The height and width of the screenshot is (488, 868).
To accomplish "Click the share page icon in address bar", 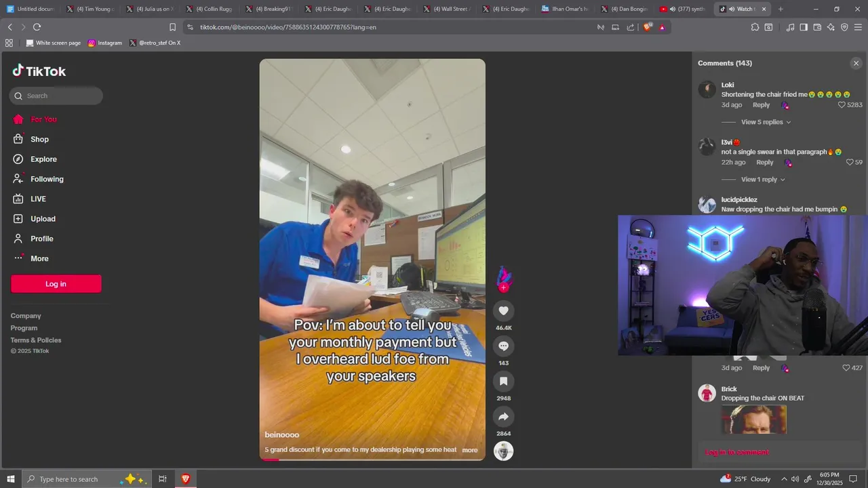I will click(631, 27).
